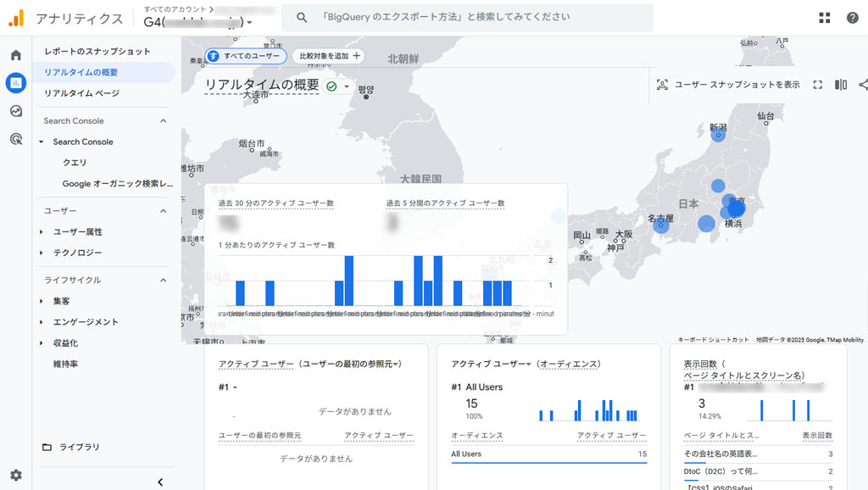Expand 集客 tree item
Viewport: 868px width, 490px height.
coord(42,301)
